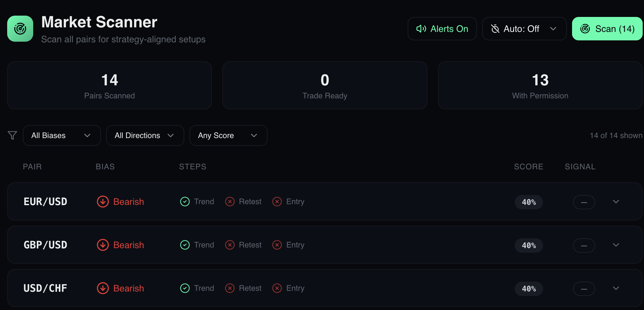Click the GBP/USD Retest cross icon

(230, 245)
